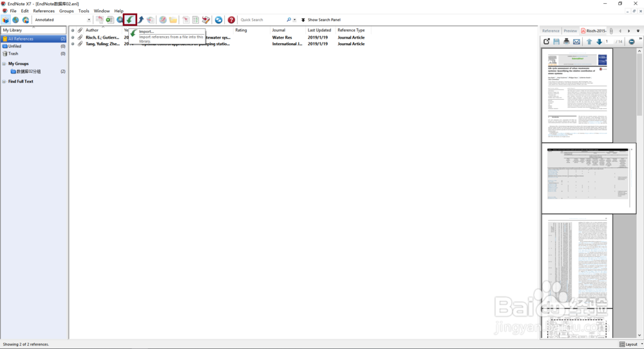The height and width of the screenshot is (349, 644).
Task: Open PDF in external viewer icon
Action: coord(546,41)
